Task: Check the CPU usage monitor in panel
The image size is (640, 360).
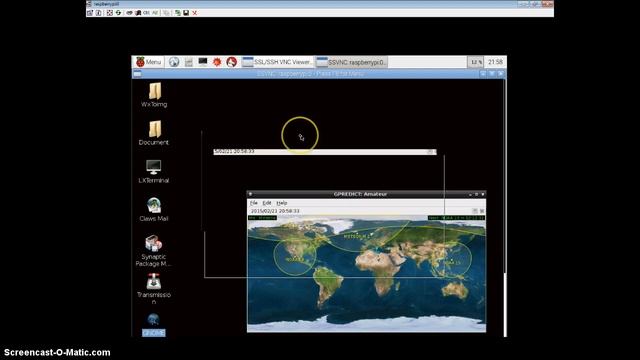Action: pos(476,62)
